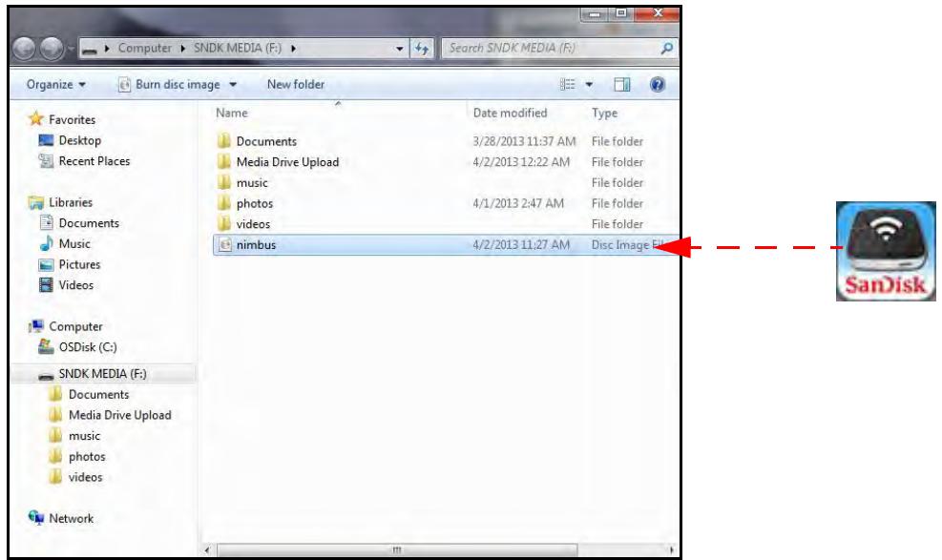The width and height of the screenshot is (942, 560).
Task: Select SNDK MEDIA (F:) in the address path
Action: pos(238,48)
